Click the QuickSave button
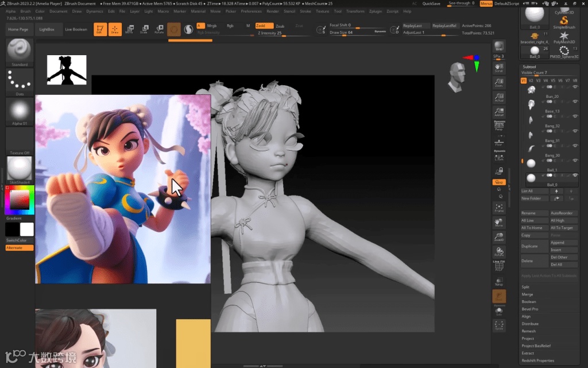This screenshot has height=368, width=588. (x=431, y=4)
